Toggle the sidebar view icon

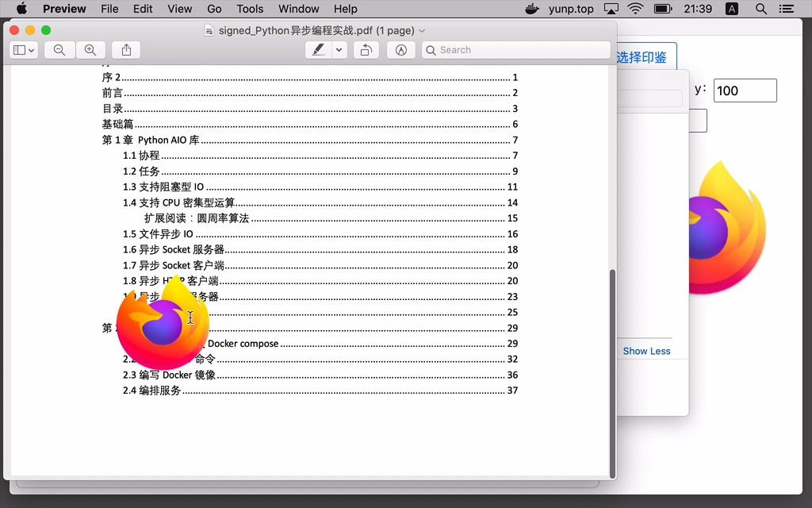coord(19,50)
